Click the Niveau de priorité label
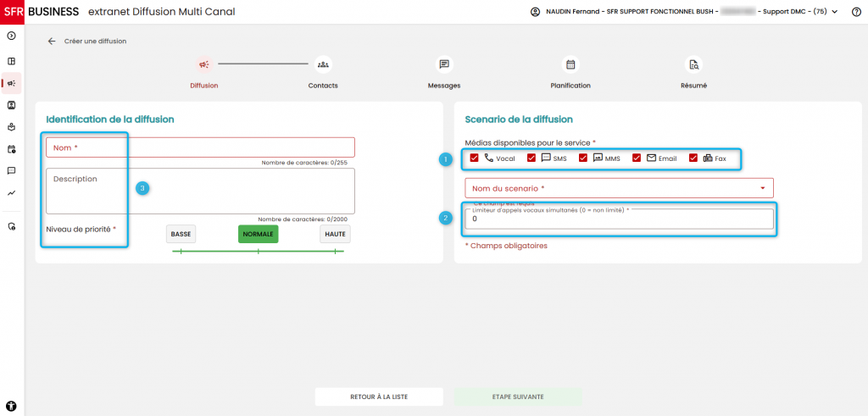868x416 pixels. [81, 229]
